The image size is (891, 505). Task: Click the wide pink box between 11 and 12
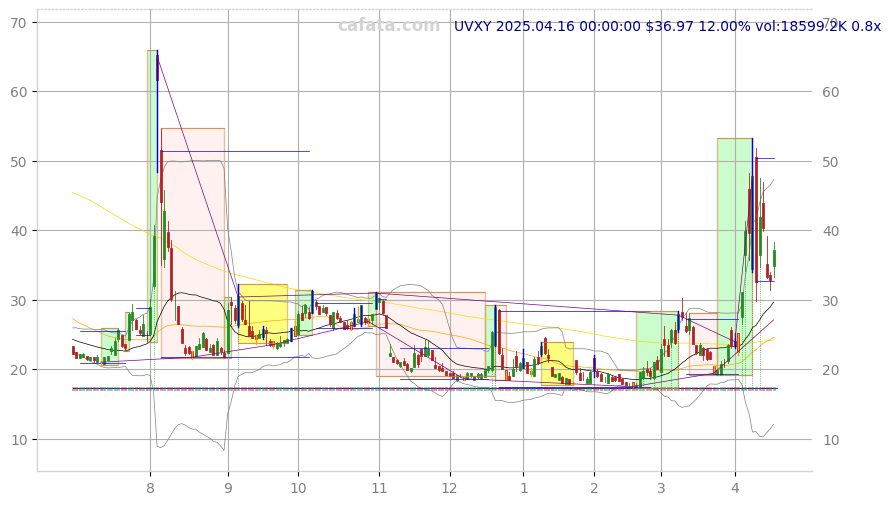click(x=431, y=334)
